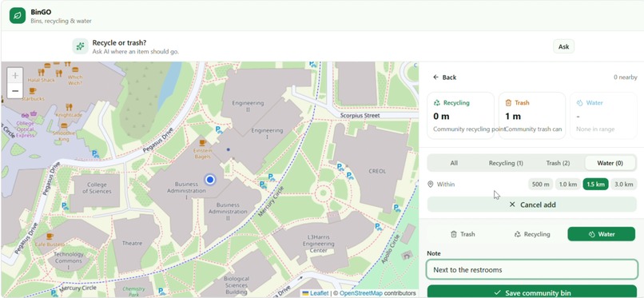Click the location pin icon beside Within
Screen dimensions: 644x298
pyautogui.click(x=431, y=185)
